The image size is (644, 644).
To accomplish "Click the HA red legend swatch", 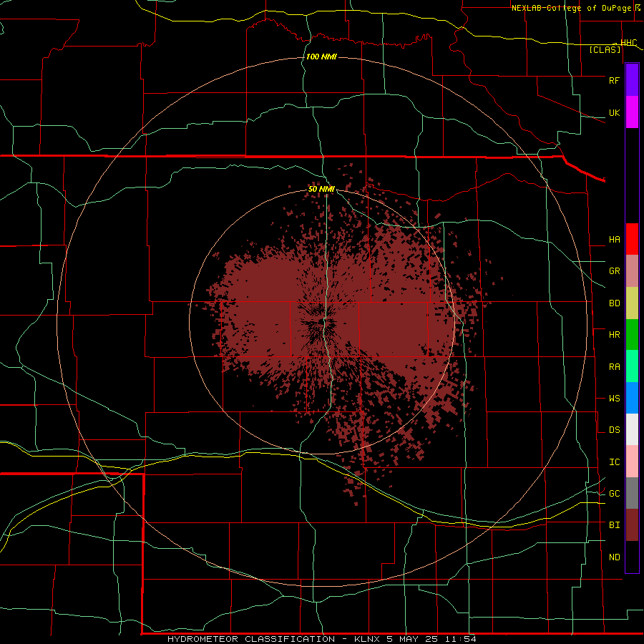I will (632, 239).
